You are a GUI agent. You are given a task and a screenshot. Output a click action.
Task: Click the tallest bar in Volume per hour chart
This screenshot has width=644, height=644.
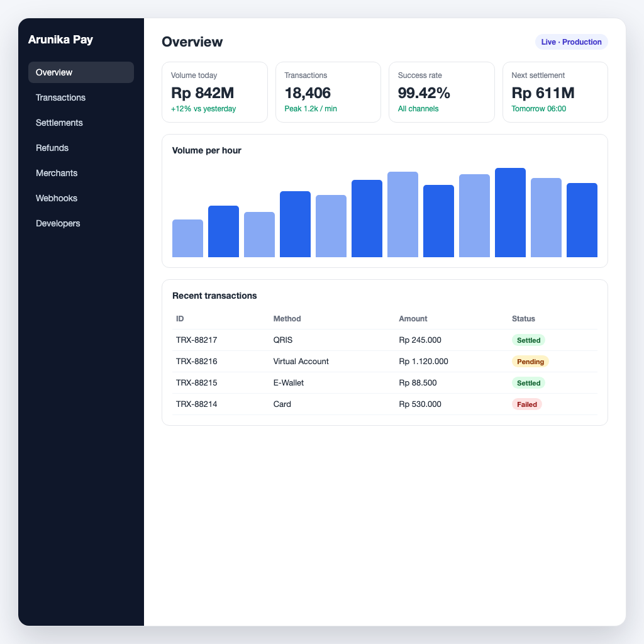[x=510, y=213]
